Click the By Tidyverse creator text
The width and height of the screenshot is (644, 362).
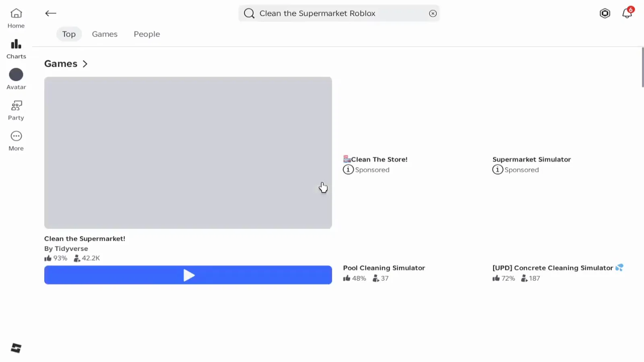(66, 249)
